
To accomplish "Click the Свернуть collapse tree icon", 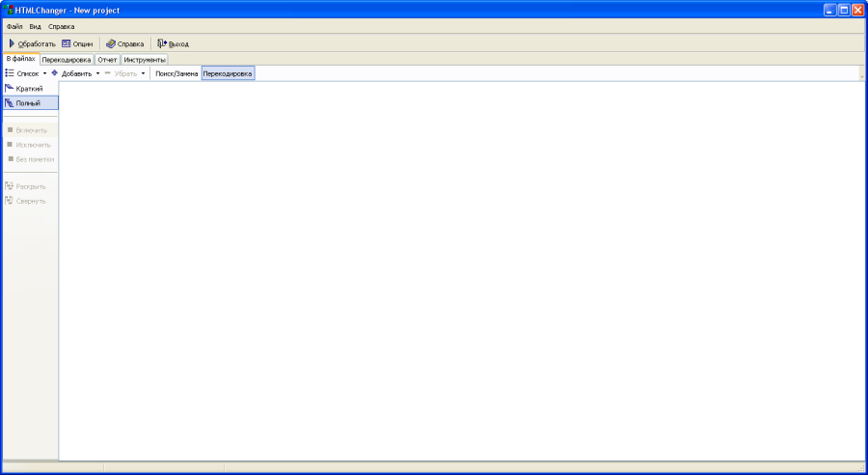I will (9, 201).
